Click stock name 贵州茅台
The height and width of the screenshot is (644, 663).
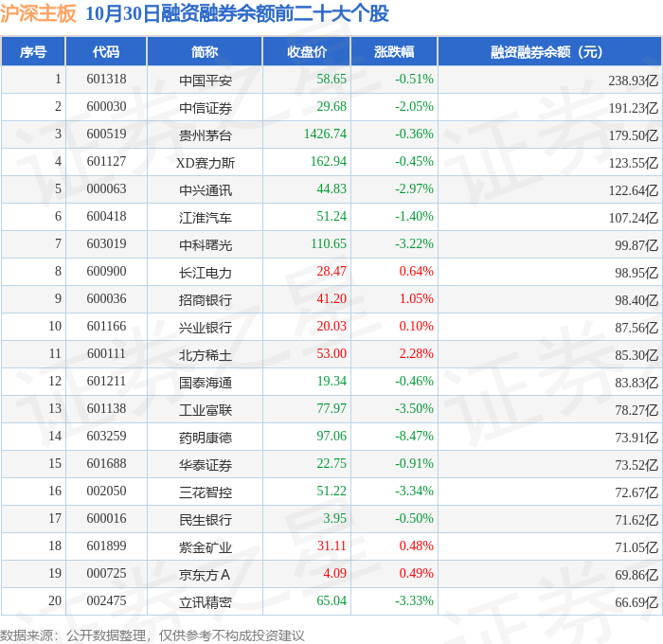tap(206, 135)
